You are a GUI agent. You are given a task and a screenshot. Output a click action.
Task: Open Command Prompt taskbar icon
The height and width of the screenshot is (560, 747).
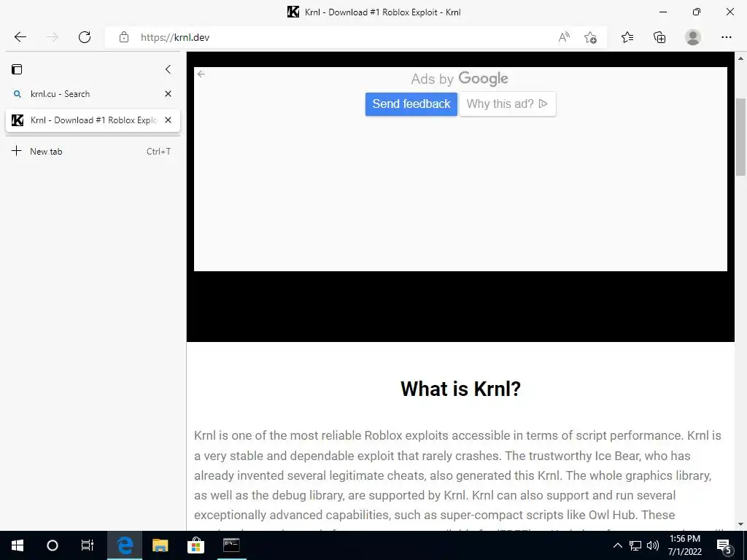[231, 545]
